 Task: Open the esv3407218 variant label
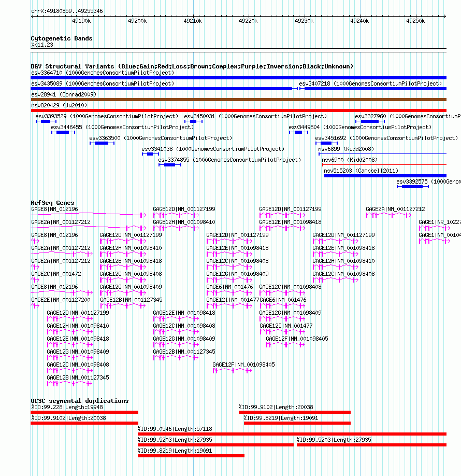pyautogui.click(x=370, y=83)
